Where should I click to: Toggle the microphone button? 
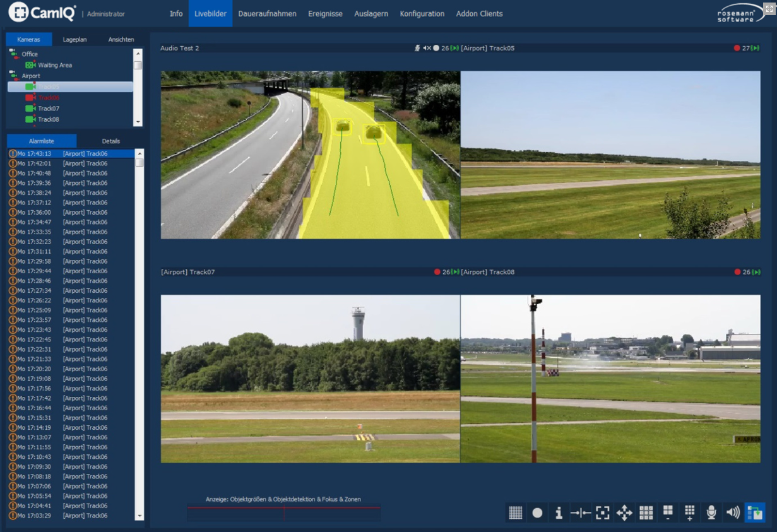click(711, 512)
